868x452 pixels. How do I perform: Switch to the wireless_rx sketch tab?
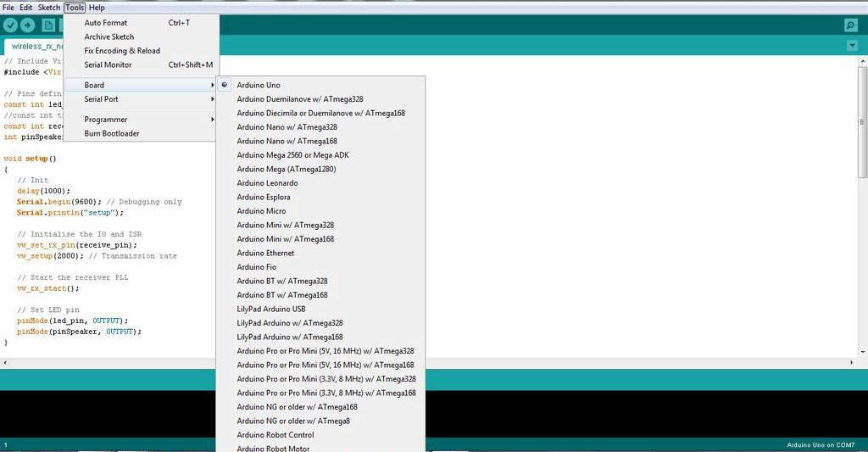[x=34, y=46]
